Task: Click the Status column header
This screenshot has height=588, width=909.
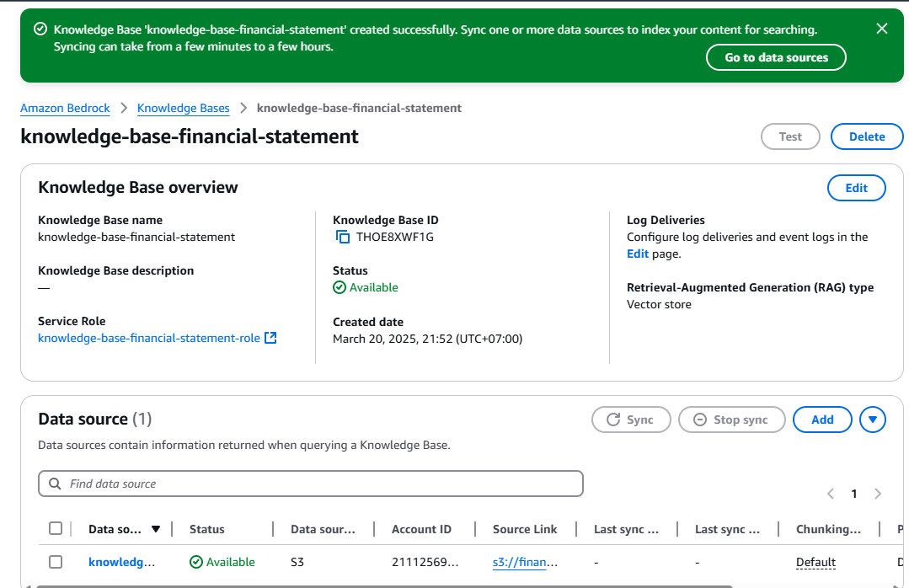Action: 207,529
